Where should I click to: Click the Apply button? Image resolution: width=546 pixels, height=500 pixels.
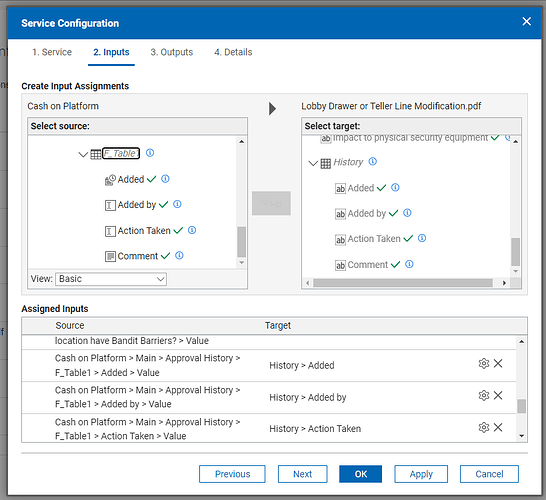point(421,474)
